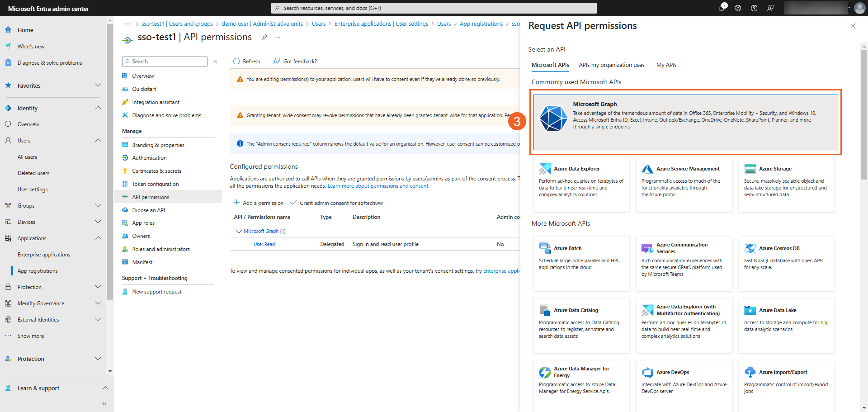Pin the sso-test1 API permissions page
The width and height of the screenshot is (868, 412).
click(x=264, y=37)
